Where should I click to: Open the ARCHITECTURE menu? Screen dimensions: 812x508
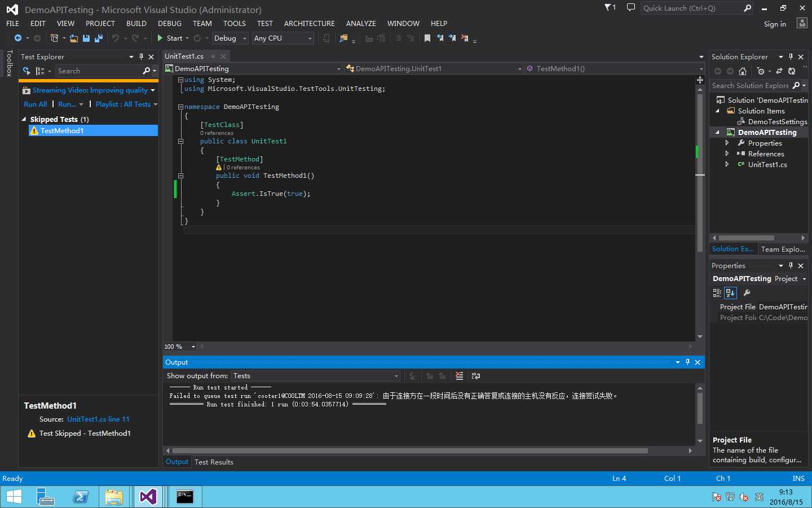pyautogui.click(x=310, y=24)
